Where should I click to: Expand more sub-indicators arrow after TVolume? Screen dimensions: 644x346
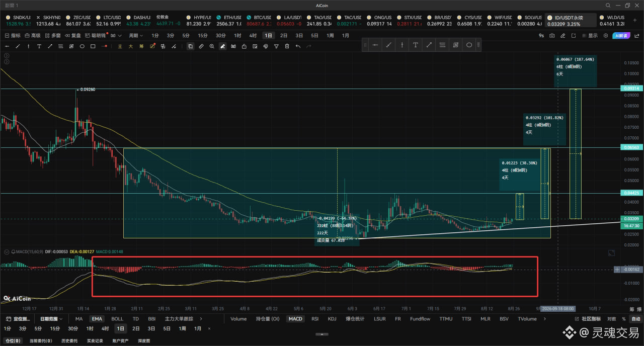(x=544, y=319)
